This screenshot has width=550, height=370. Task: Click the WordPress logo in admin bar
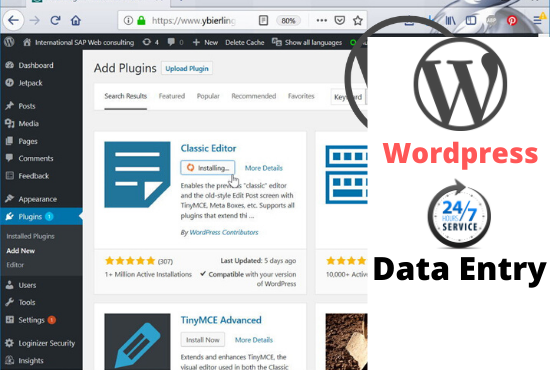click(x=9, y=42)
